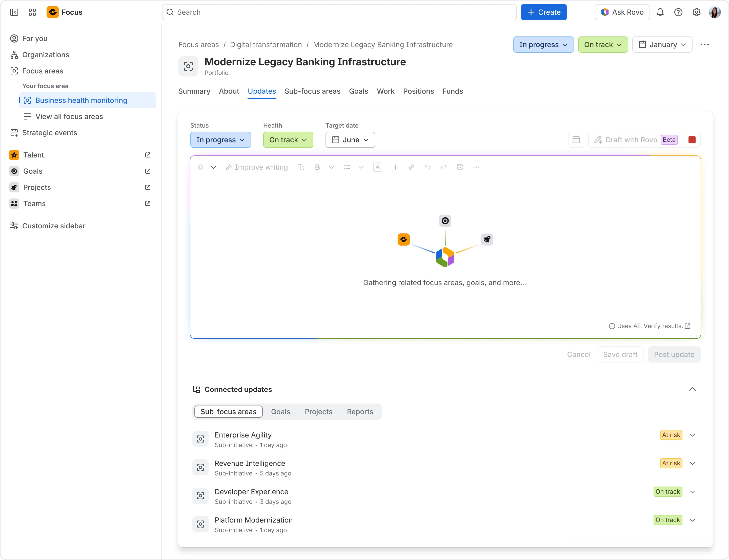Click Customize sidebar
Image resolution: width=729 pixels, height=560 pixels.
(54, 226)
